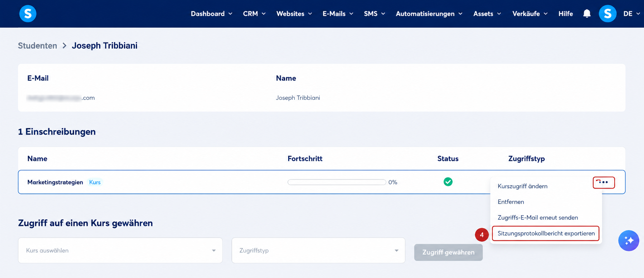Click the three-dot menu for Marketingstrategien
Viewport: 644px width, 278px height.
[x=604, y=183]
